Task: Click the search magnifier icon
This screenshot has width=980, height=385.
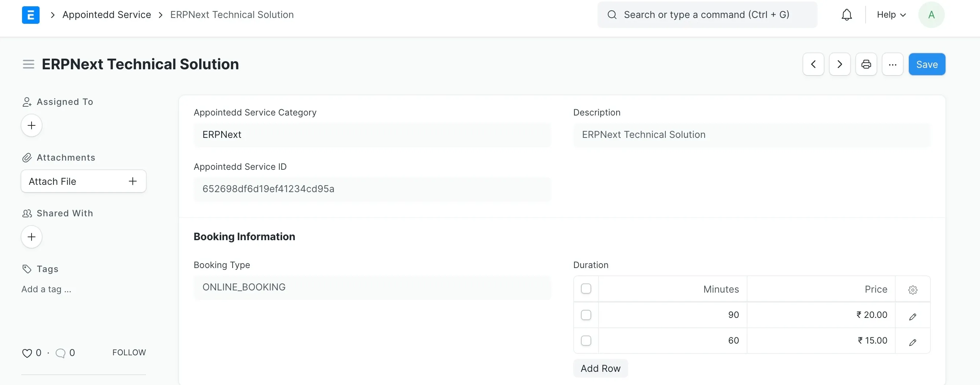Action: 612,15
